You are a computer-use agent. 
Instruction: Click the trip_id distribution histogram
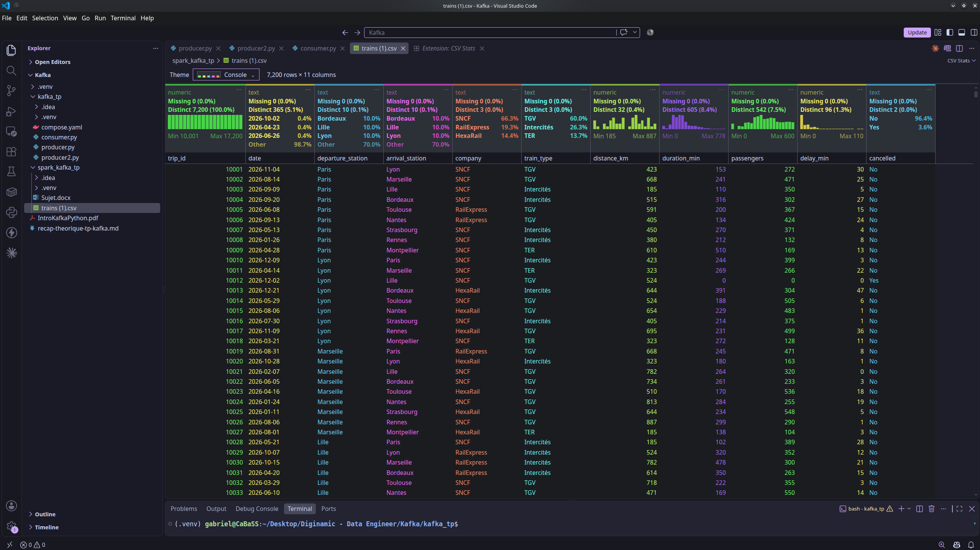coord(205,122)
